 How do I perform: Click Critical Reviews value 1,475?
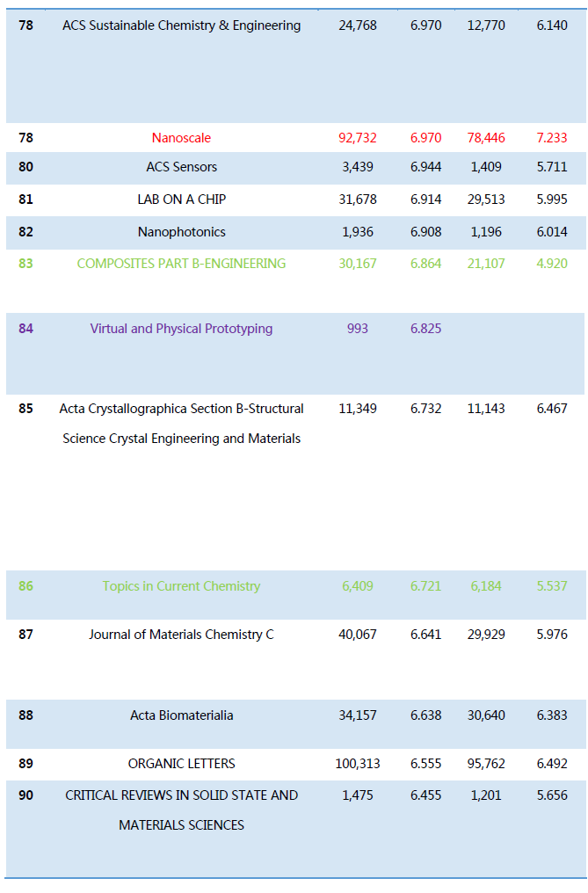click(x=357, y=795)
